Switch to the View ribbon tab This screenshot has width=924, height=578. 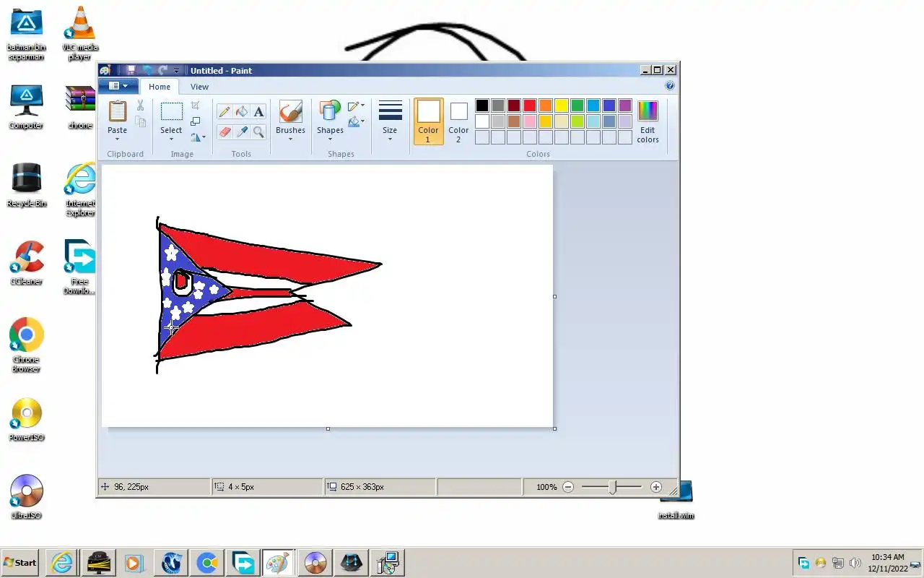point(199,87)
